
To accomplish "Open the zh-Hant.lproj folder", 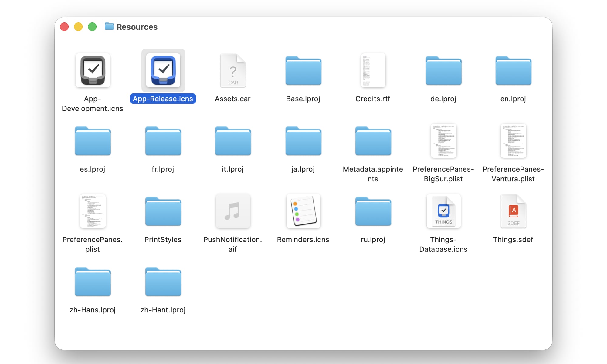I will [163, 282].
